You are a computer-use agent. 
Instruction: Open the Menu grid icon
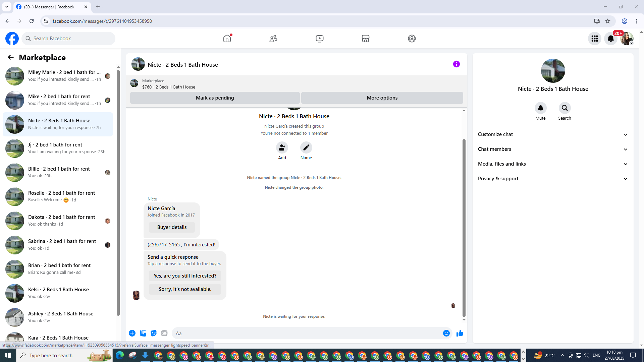click(595, 39)
